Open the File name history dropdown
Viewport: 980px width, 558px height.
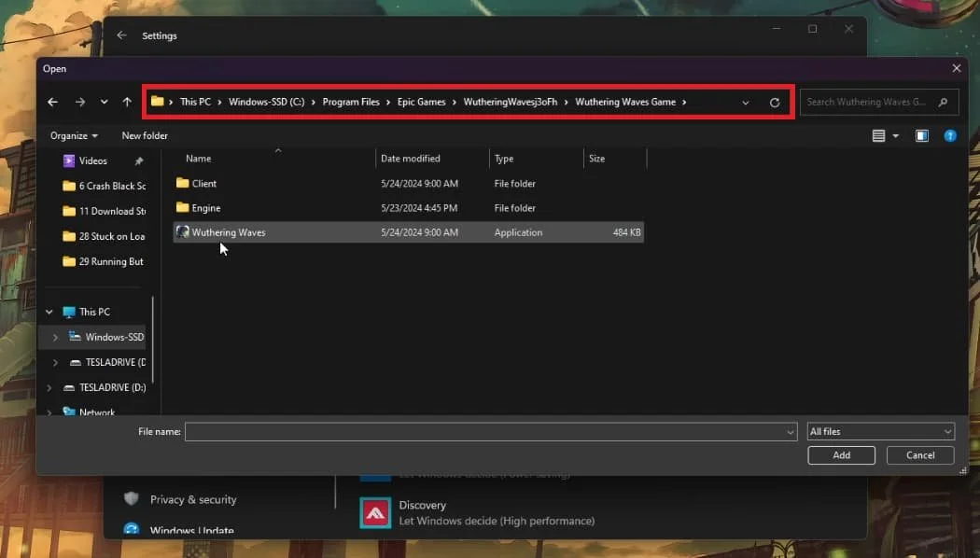pos(790,432)
